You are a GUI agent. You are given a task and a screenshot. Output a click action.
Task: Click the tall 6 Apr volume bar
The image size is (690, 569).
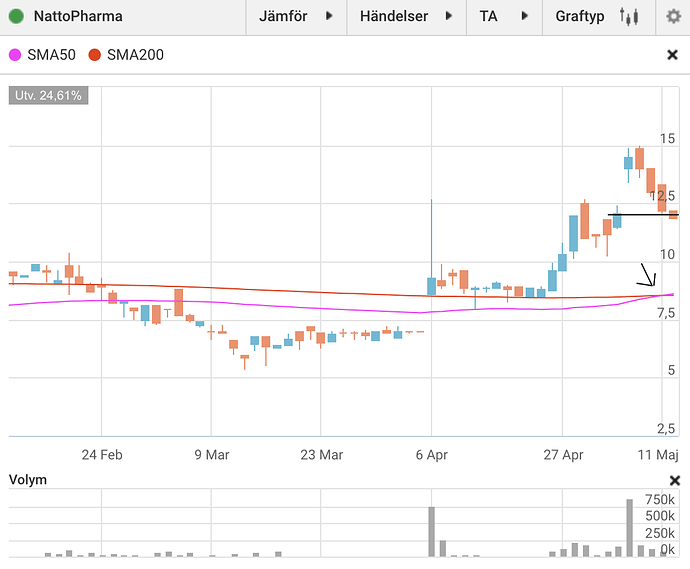pos(432,532)
